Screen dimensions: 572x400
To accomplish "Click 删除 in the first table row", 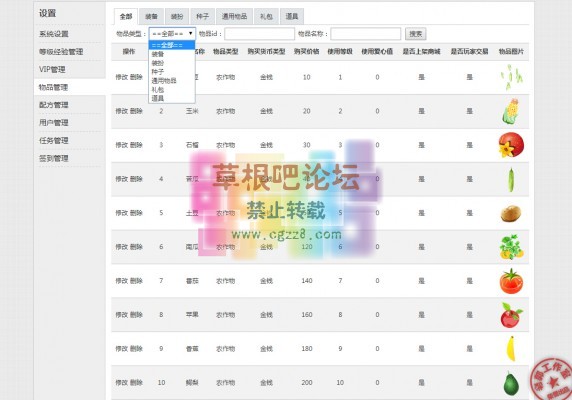I will click(136, 77).
